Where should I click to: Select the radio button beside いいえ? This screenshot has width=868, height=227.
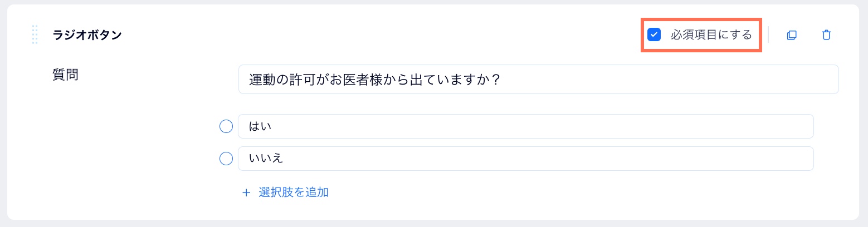pos(226,159)
